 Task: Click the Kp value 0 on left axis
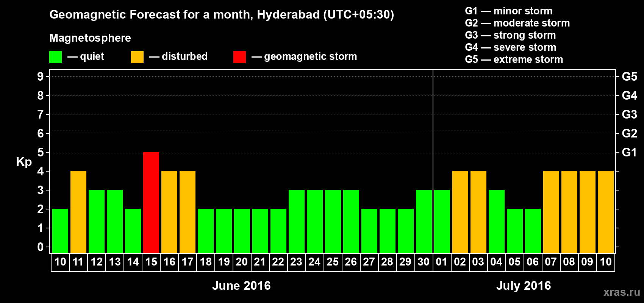click(x=40, y=247)
